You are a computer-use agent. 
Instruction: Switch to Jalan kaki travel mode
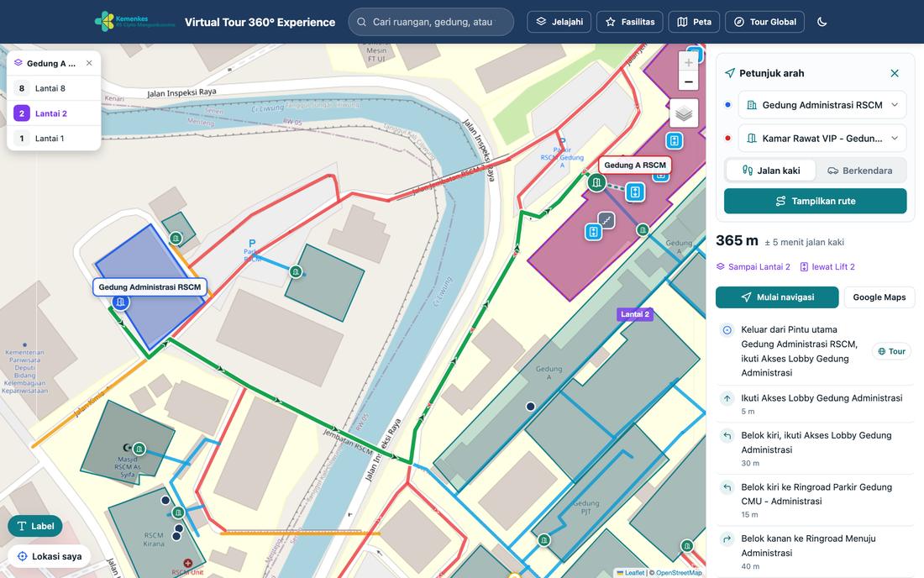click(771, 171)
